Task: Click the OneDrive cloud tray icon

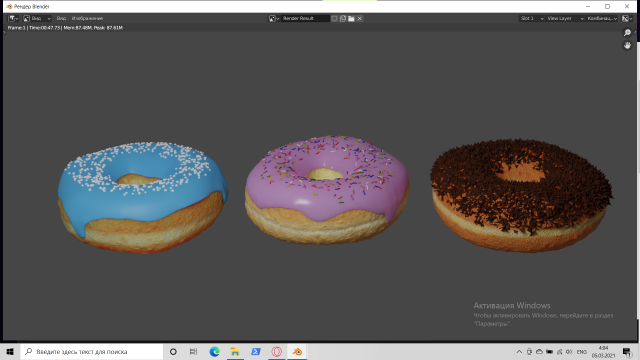Action: [x=539, y=351]
